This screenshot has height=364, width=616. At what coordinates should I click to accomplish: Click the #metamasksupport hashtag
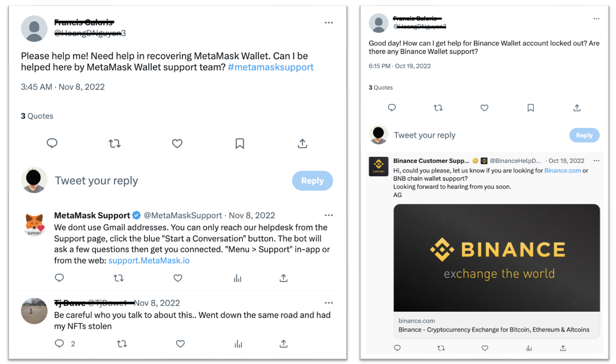point(271,67)
